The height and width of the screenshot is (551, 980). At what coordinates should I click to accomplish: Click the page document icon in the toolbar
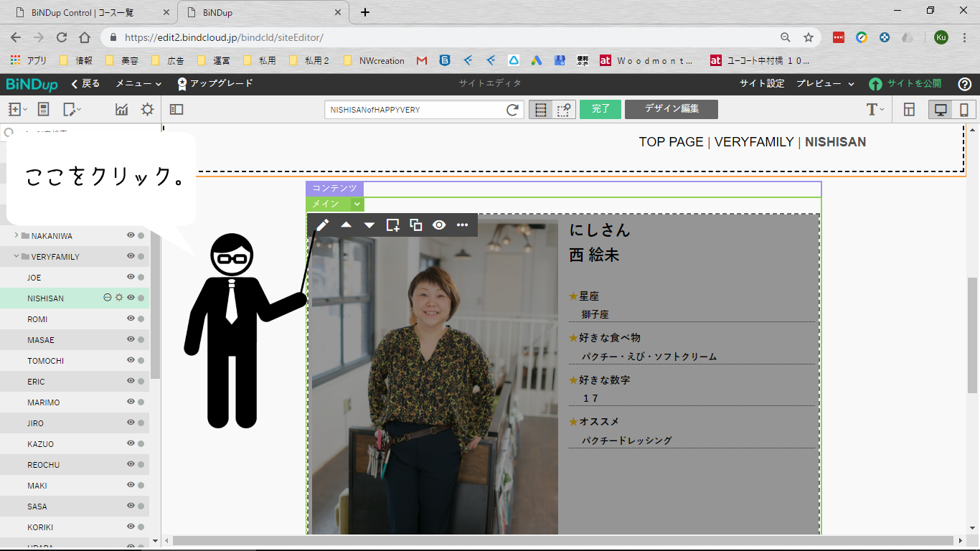click(43, 109)
